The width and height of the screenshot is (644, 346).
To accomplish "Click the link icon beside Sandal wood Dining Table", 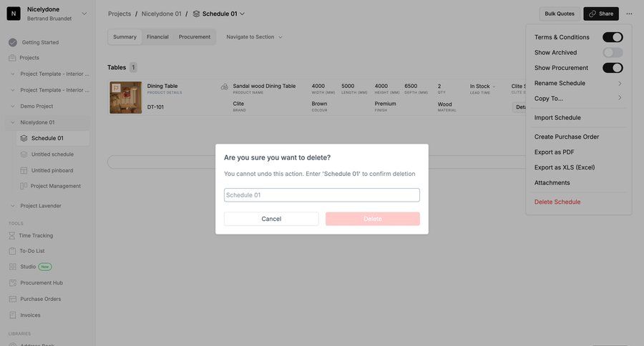I will [224, 86].
